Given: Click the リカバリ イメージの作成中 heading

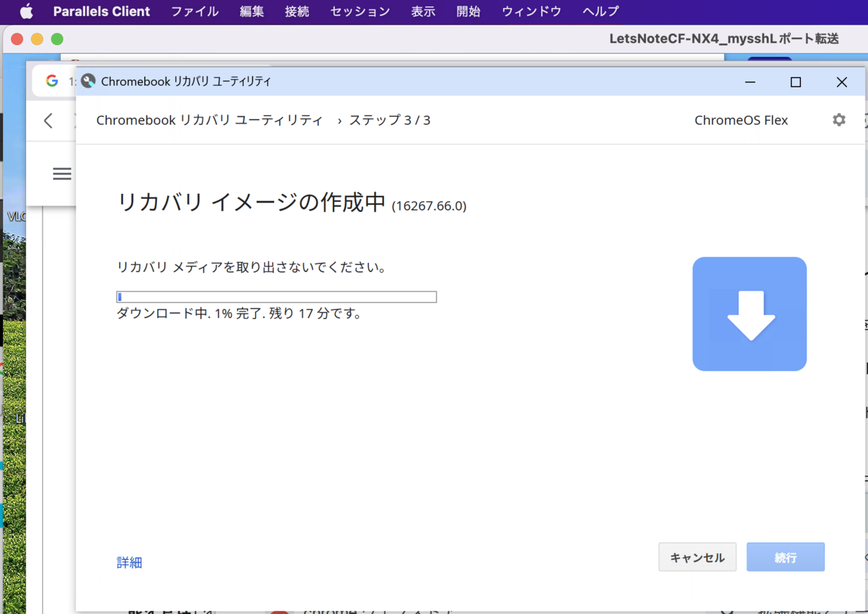Looking at the screenshot, I should pos(252,203).
